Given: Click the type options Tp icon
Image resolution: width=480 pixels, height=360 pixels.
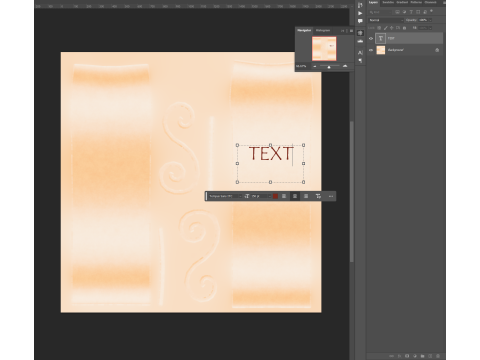Looking at the screenshot, I should click(318, 196).
